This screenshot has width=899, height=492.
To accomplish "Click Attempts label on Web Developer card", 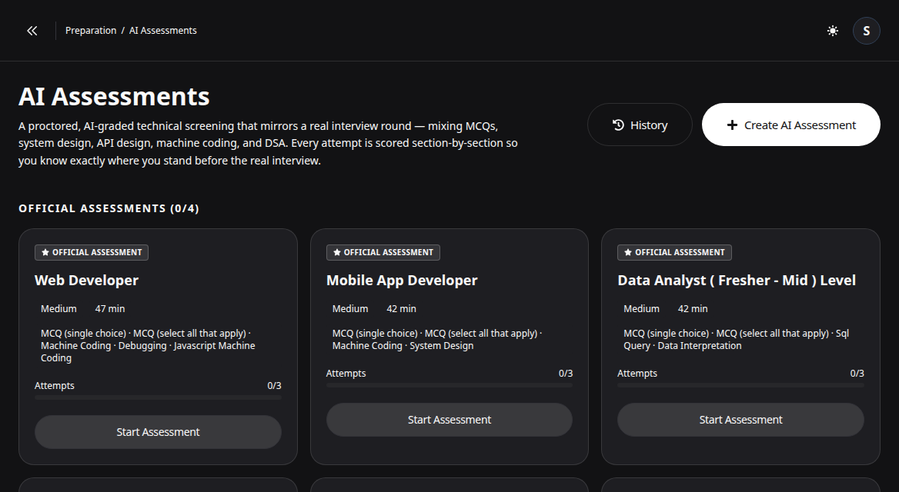I will click(x=54, y=385).
